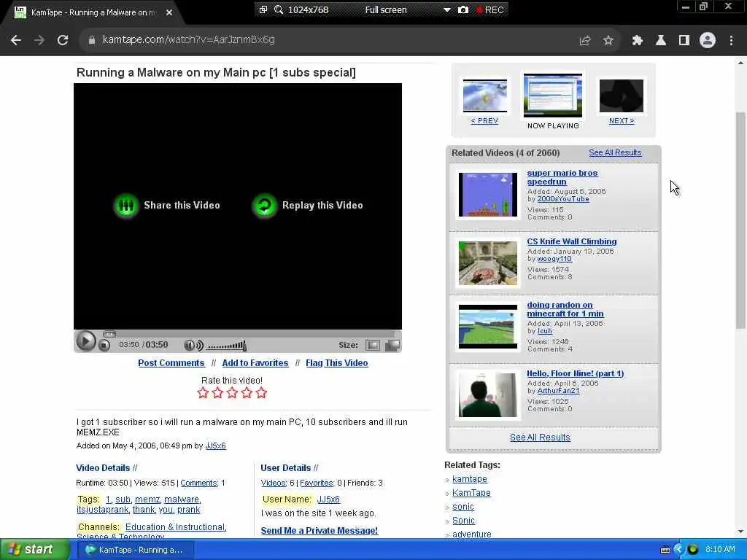Rate the video three stars
Screen dimensions: 747x560
pyautogui.click(x=232, y=393)
